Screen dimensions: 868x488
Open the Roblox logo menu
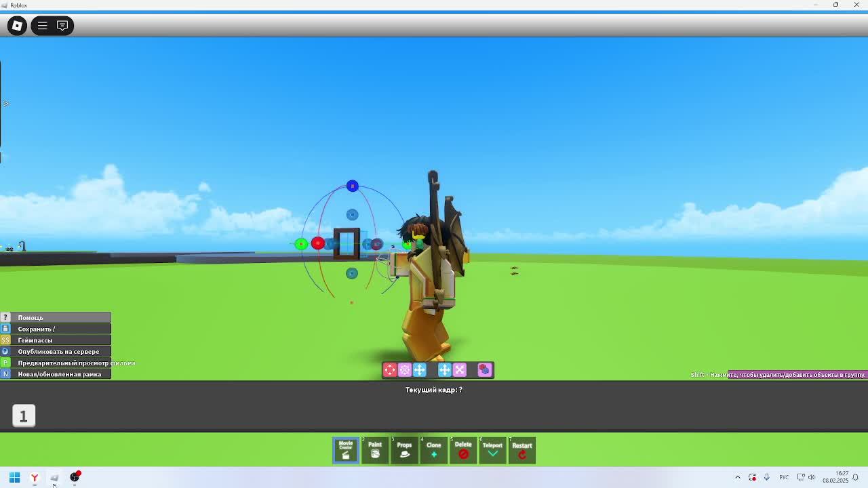pyautogui.click(x=17, y=26)
